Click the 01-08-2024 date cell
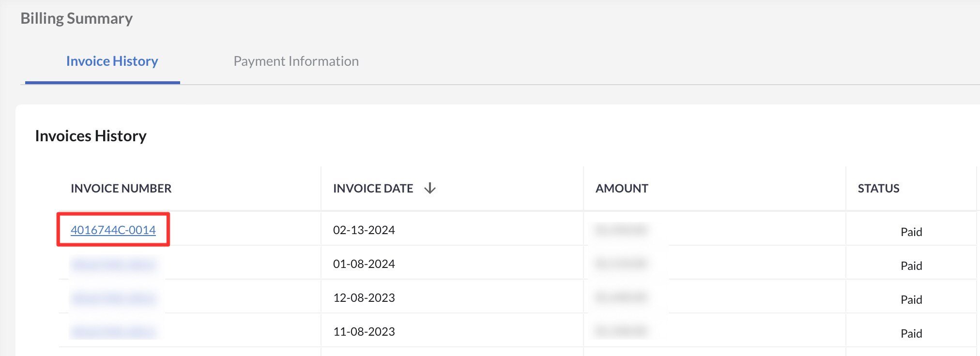The width and height of the screenshot is (980, 356). coord(364,264)
